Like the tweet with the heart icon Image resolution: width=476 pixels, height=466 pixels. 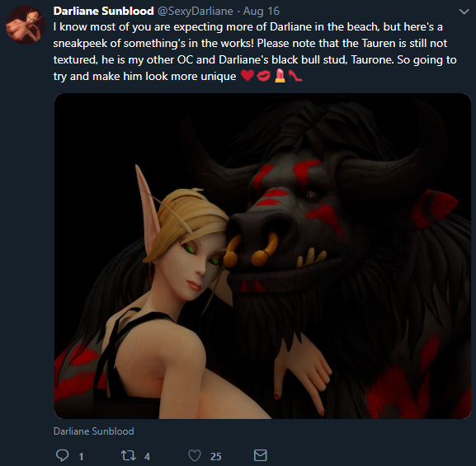(x=195, y=455)
